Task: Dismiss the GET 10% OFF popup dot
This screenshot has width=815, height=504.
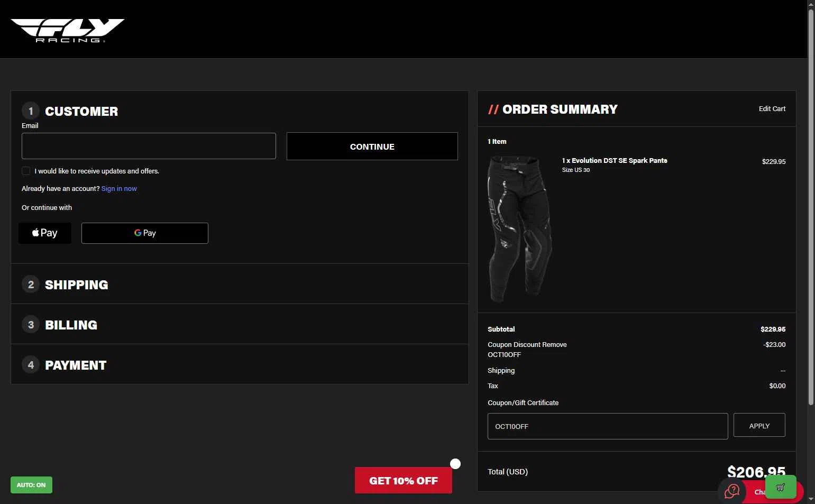Action: [x=455, y=464]
